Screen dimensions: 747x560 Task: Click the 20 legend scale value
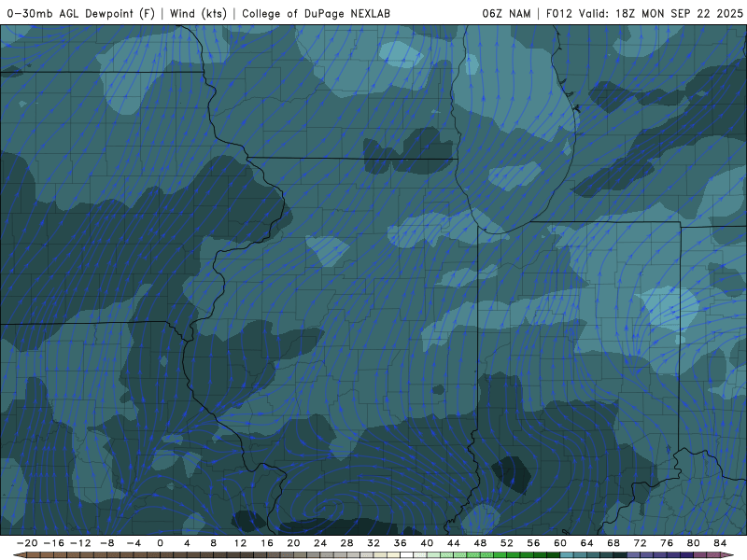[293, 543]
